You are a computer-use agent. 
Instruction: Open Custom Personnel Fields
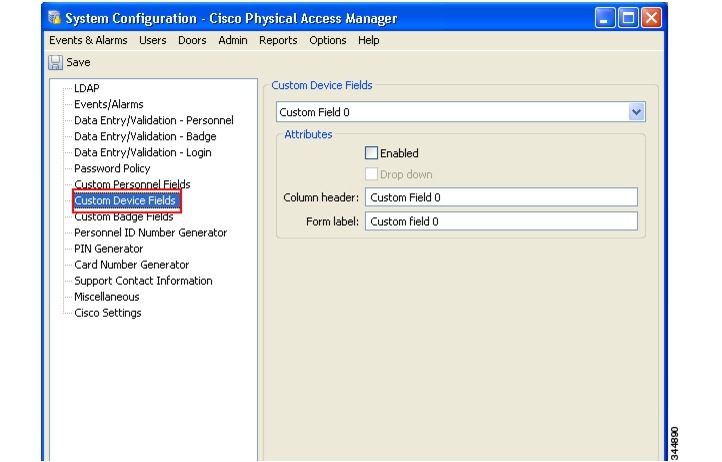point(132,184)
